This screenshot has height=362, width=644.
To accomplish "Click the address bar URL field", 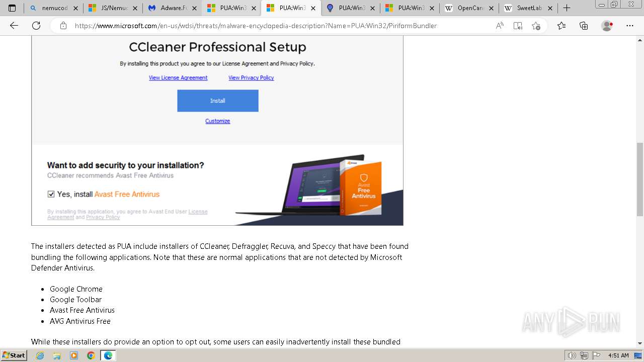I will [x=256, y=26].
